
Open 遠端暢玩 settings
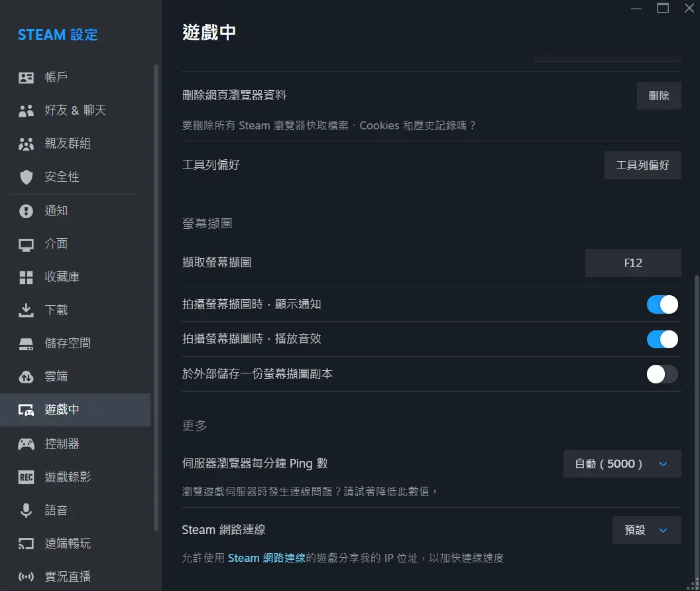[x=75, y=543]
